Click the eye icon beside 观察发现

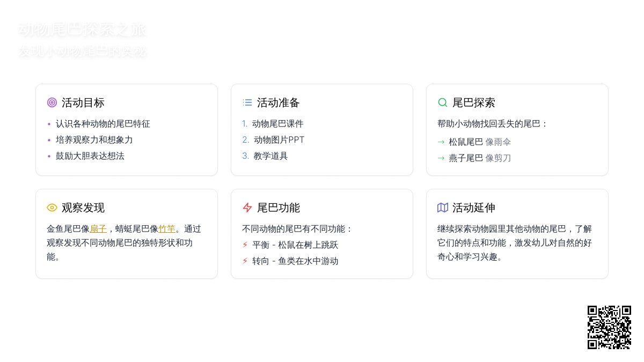pyautogui.click(x=52, y=208)
